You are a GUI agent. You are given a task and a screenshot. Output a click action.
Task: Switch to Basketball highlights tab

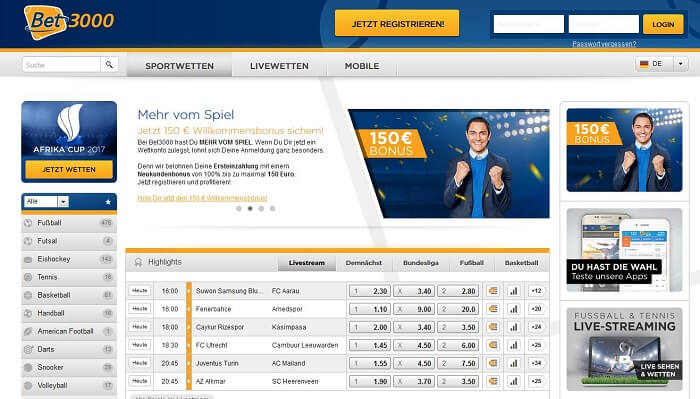(x=521, y=263)
